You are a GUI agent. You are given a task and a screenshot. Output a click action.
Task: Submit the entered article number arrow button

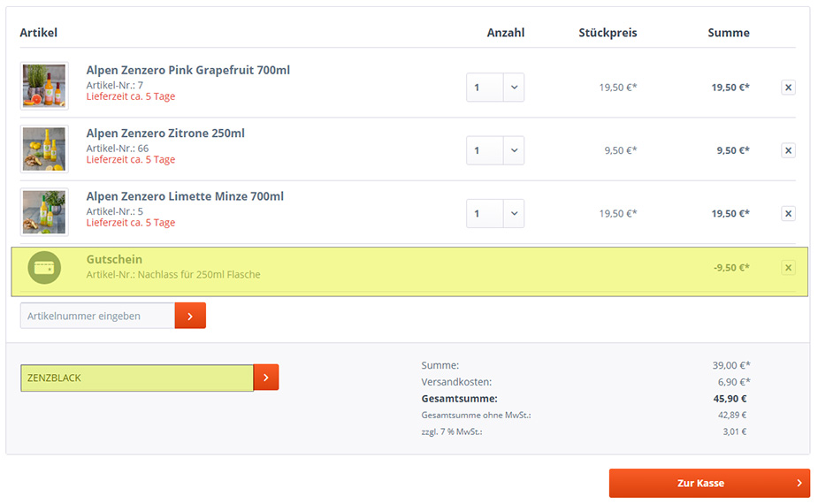coord(190,316)
